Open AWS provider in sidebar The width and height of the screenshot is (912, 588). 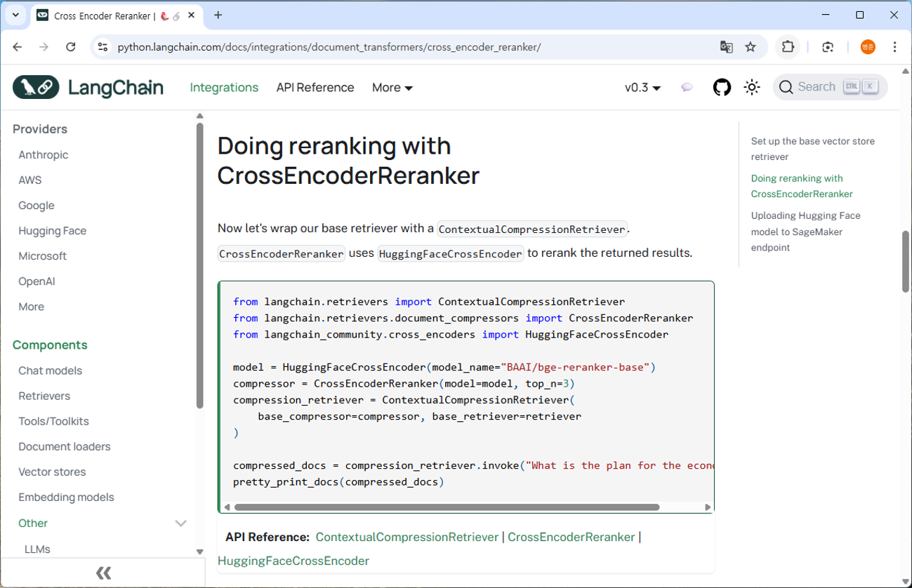(30, 180)
